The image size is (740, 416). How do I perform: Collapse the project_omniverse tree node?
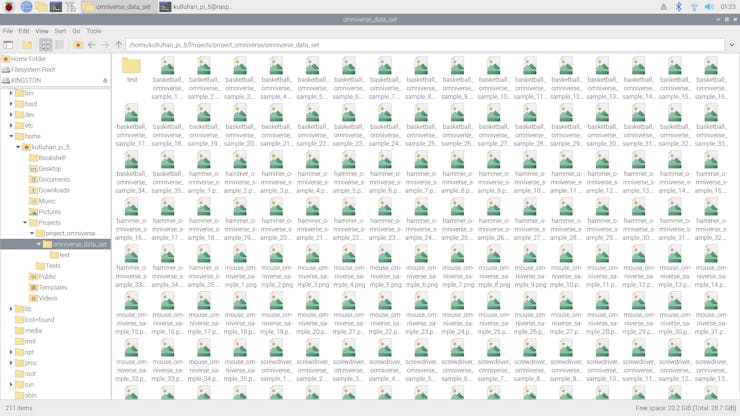(x=32, y=233)
